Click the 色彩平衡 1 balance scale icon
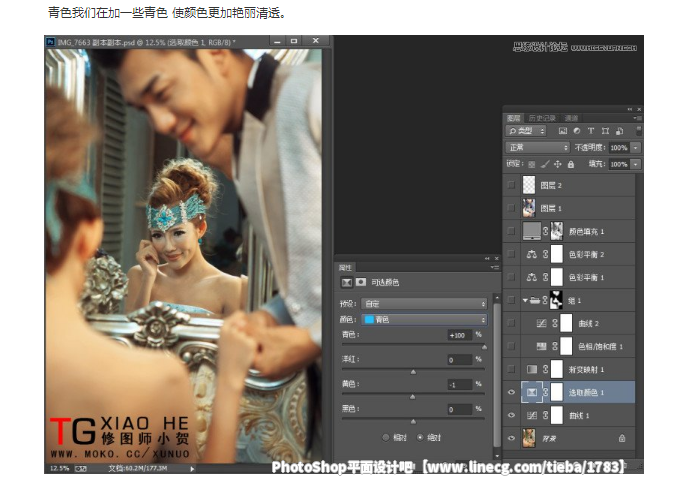 [531, 277]
